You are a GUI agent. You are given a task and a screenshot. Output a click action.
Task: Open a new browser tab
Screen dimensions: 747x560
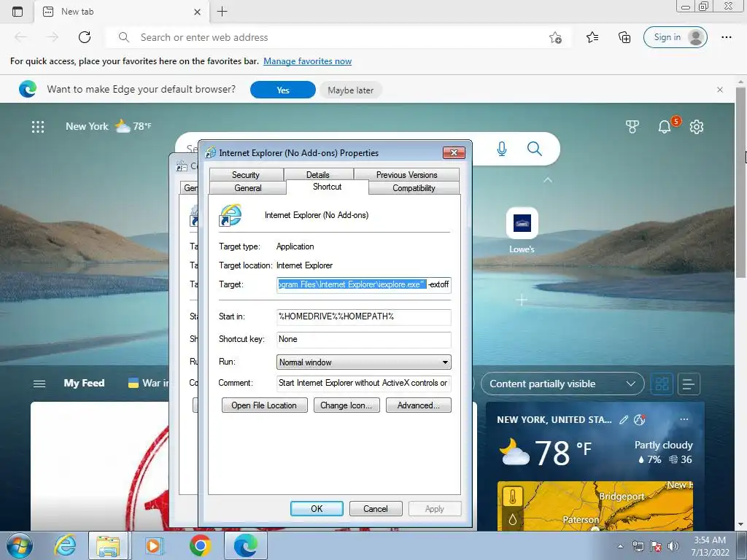click(x=222, y=12)
